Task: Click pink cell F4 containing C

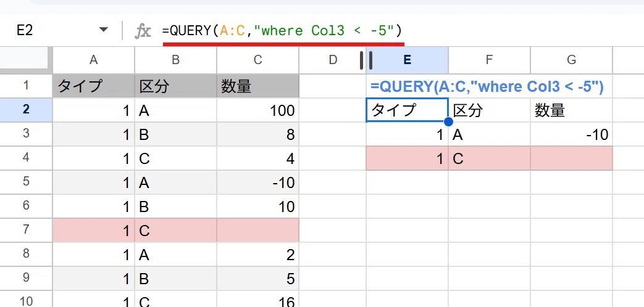Action: [x=489, y=158]
